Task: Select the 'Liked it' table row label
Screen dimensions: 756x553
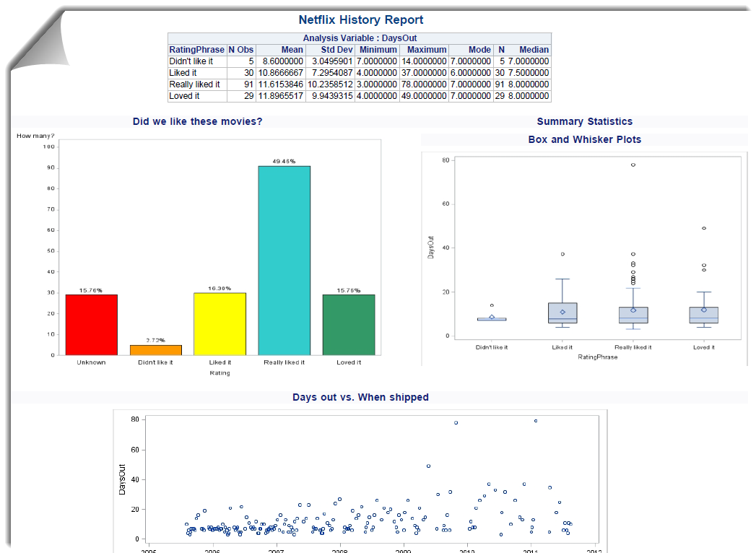Action: coord(183,73)
